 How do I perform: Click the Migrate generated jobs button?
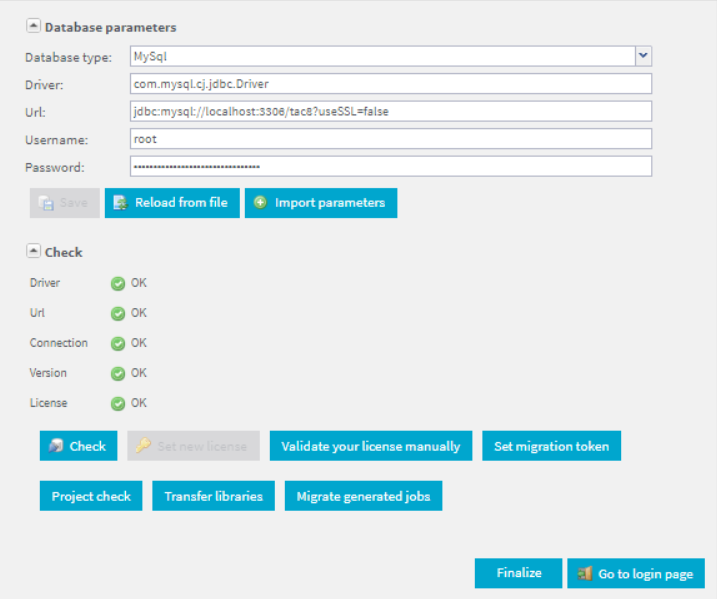364,496
